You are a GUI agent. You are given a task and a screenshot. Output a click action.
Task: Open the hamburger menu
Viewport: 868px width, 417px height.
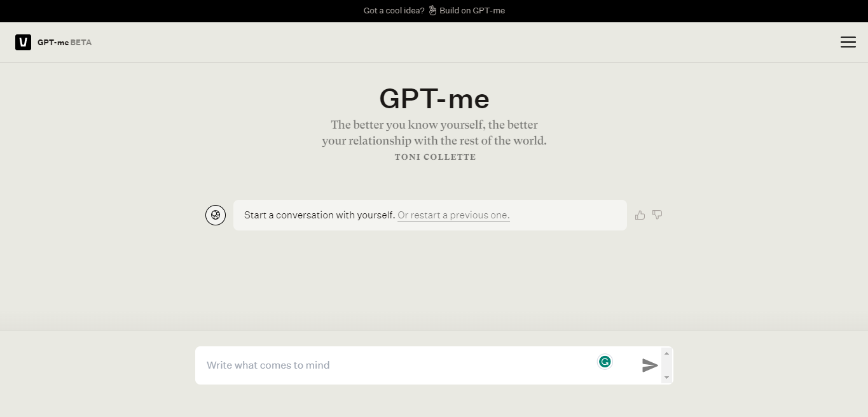pos(848,42)
